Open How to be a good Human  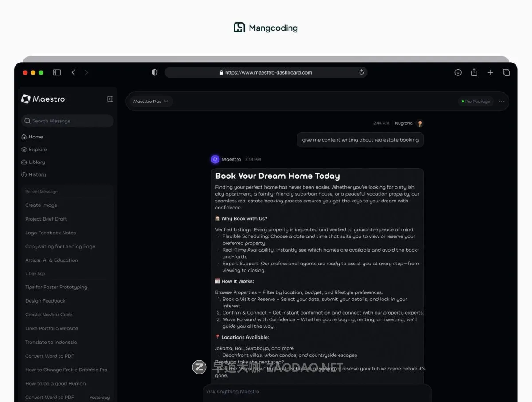pos(55,383)
